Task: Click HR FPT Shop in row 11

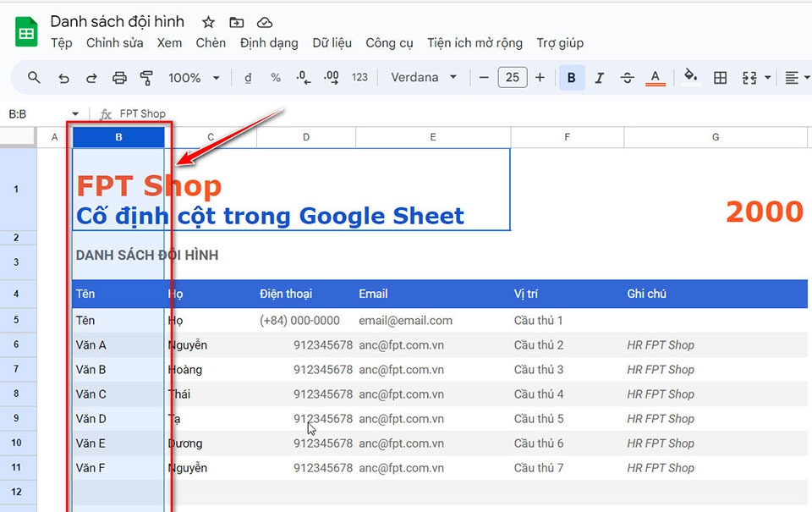Action: point(716,468)
